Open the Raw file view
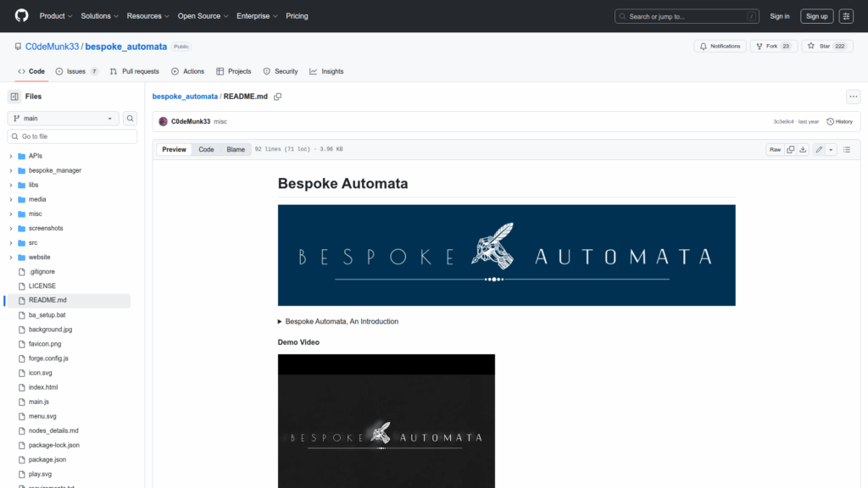The image size is (868, 488). tap(775, 149)
